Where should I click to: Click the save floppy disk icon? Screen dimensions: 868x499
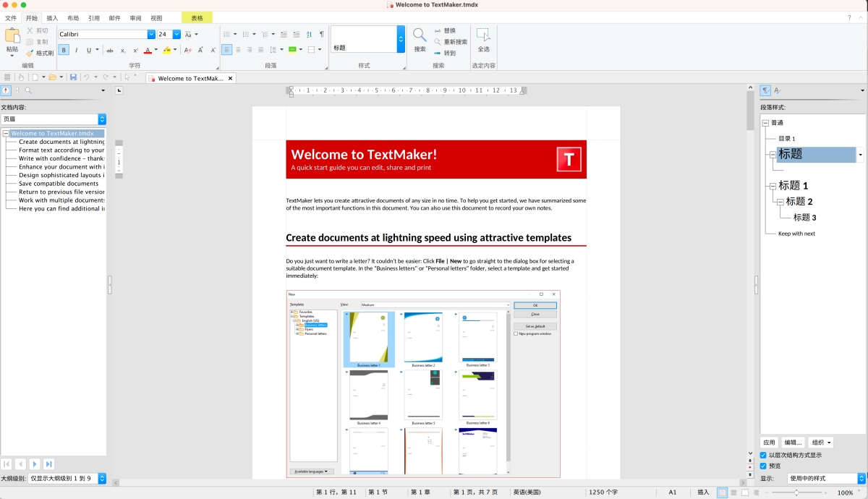73,77
